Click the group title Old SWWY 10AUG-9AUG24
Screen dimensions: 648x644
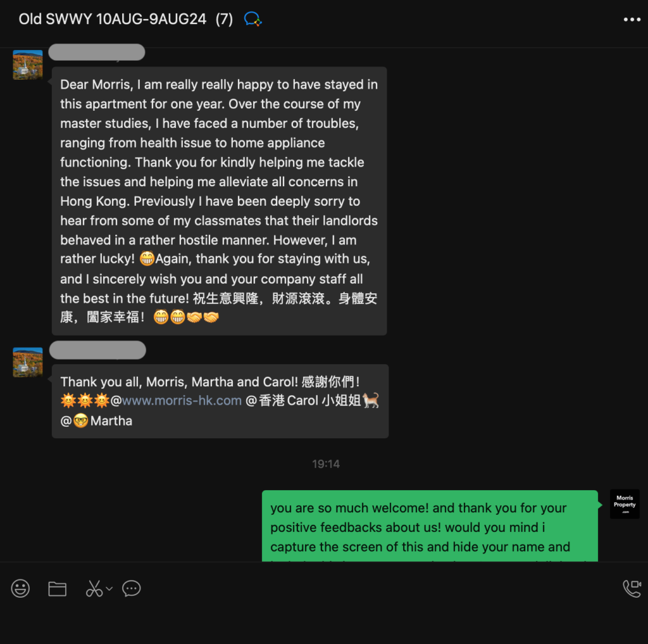point(112,19)
